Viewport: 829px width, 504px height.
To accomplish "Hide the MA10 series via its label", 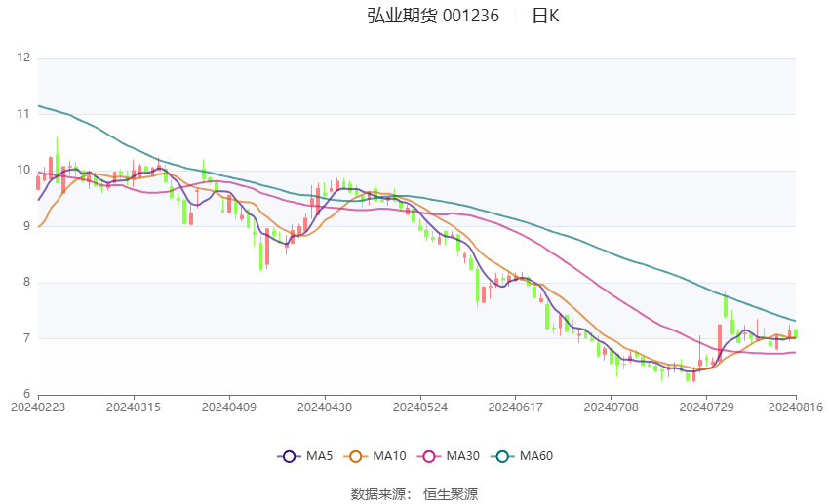I will [x=390, y=456].
